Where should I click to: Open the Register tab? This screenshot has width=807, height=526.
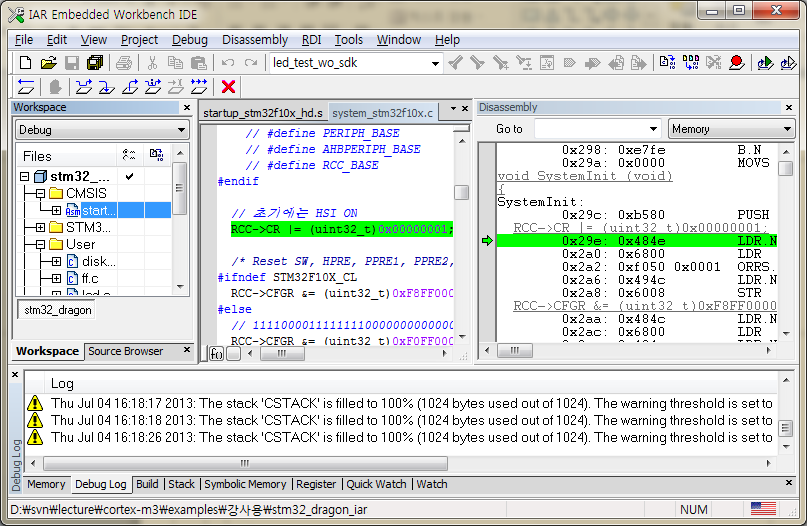[316, 484]
